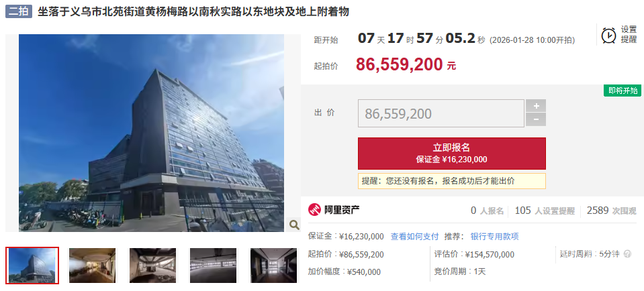Click the 阿里资产 logo icon
The width and height of the screenshot is (644, 291).
pos(314,210)
